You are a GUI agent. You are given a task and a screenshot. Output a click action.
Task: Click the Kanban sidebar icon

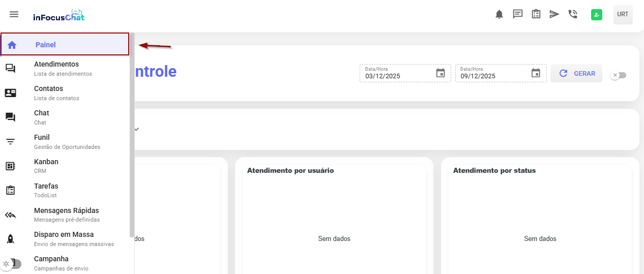pyautogui.click(x=11, y=166)
